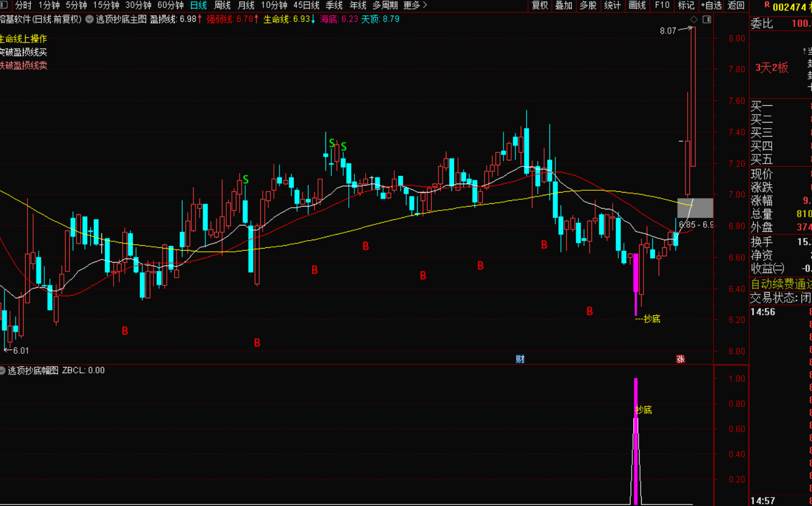Viewport: 812px width, 506px height.
Task: Expand the 逃顶抄底主图 indicator dropdown
Action: click(x=90, y=20)
